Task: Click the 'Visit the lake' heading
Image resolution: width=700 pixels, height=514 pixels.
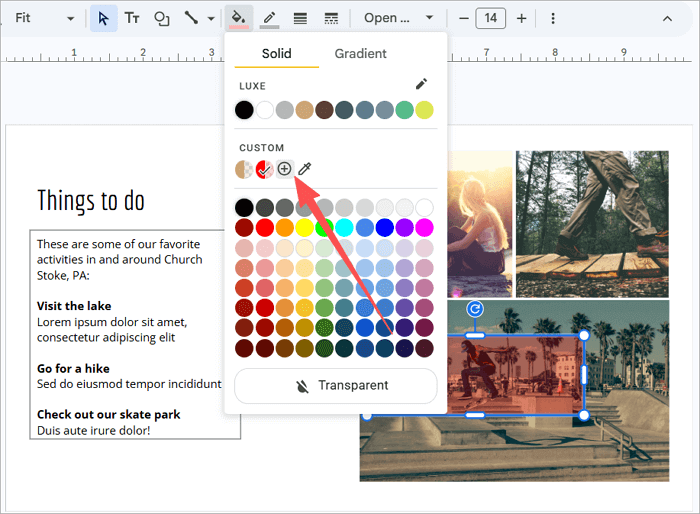Action: point(74,306)
